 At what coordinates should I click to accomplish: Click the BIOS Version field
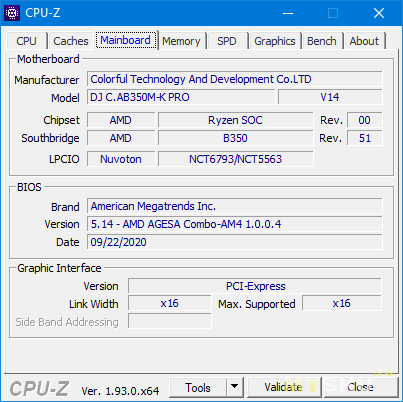point(235,224)
